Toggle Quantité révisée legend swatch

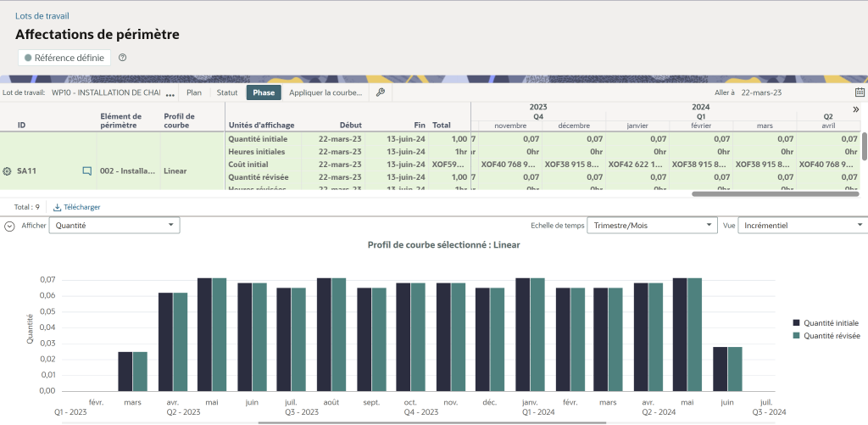[x=797, y=336]
